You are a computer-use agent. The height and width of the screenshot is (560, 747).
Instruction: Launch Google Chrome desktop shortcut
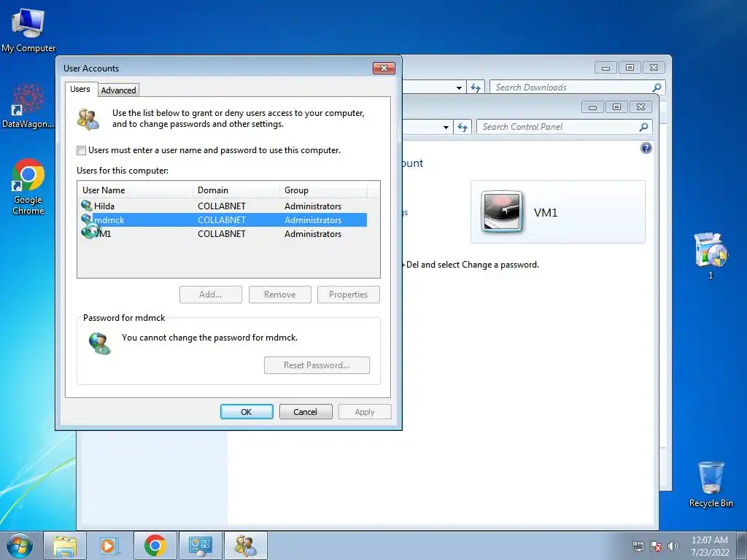tap(28, 187)
